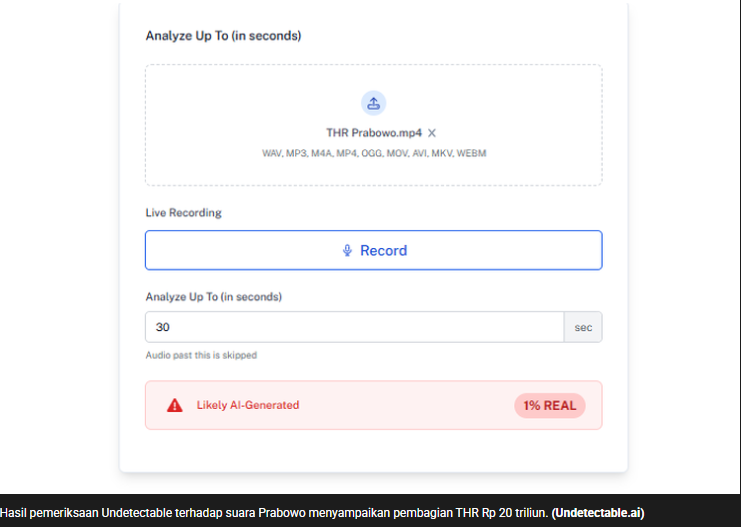The width and height of the screenshot is (741, 527).
Task: Click the Analyze Up To heading above dropzone
Action: tap(223, 36)
